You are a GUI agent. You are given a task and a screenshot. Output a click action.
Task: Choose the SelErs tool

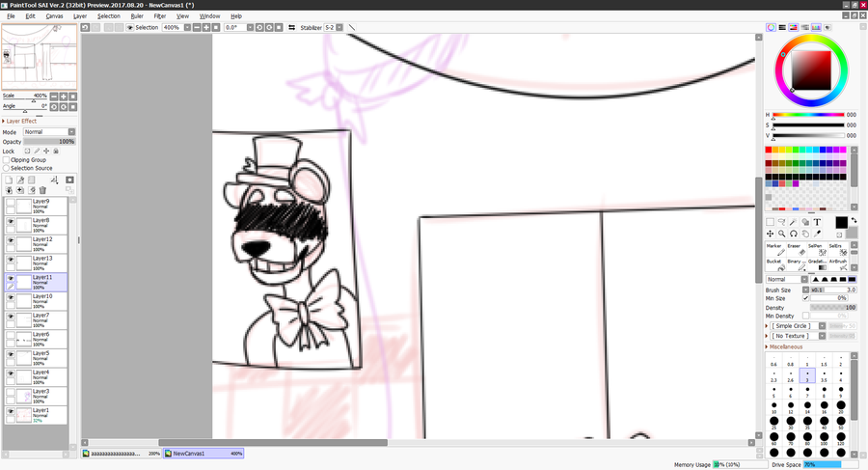[x=837, y=249]
